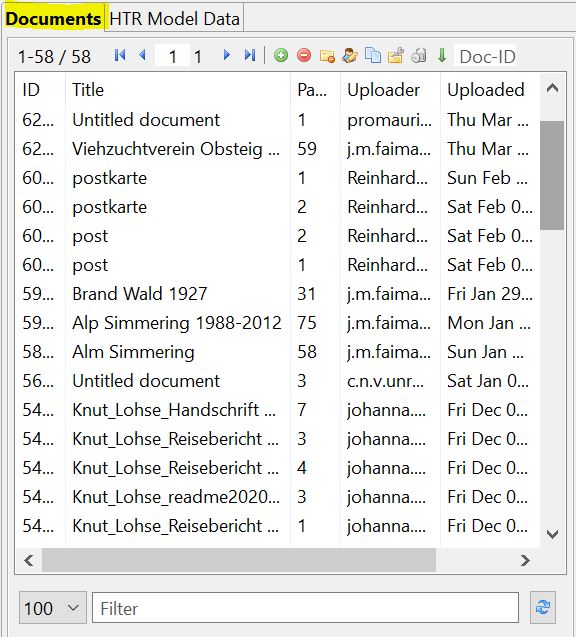Click the duplicate documents icon
This screenshot has width=576, height=637.
click(x=373, y=55)
